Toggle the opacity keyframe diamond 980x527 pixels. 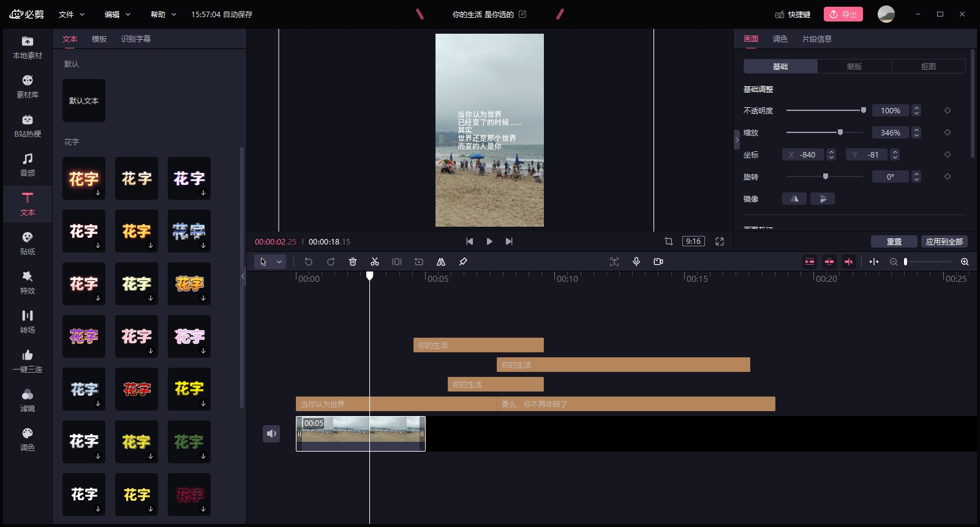(x=948, y=110)
